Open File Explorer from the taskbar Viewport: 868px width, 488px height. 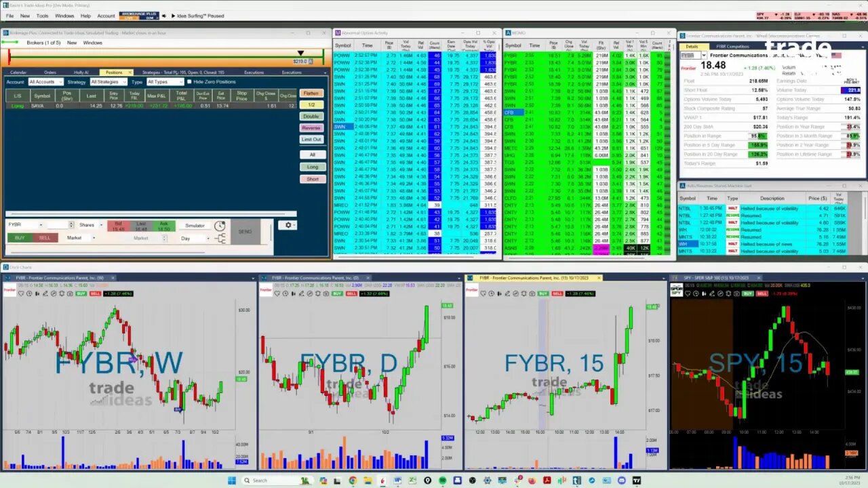click(368, 481)
